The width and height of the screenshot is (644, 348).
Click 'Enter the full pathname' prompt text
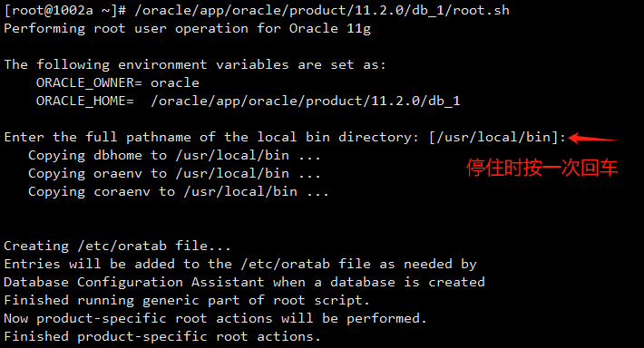[211, 137]
